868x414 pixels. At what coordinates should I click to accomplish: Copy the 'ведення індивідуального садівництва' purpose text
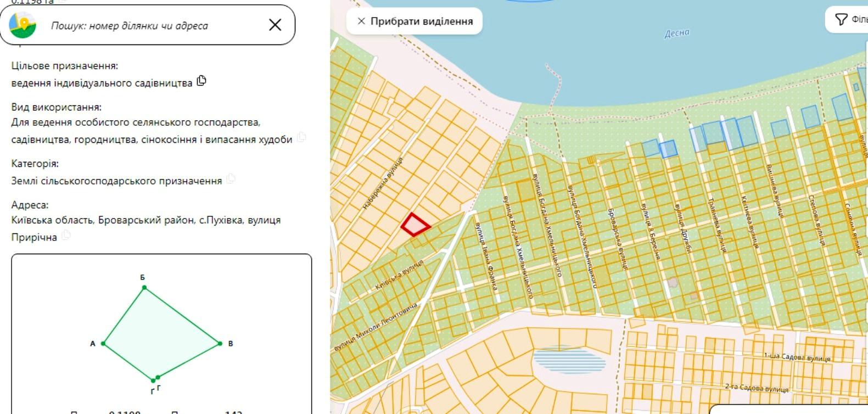201,81
